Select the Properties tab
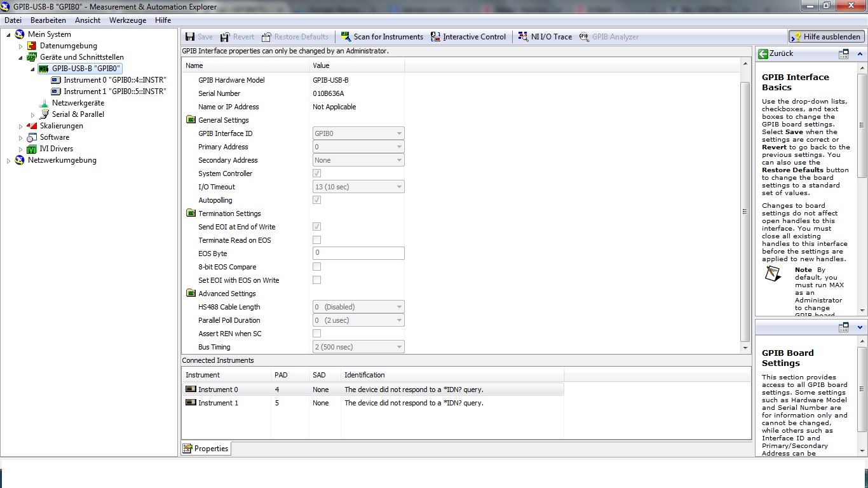The image size is (868, 488). [x=205, y=449]
